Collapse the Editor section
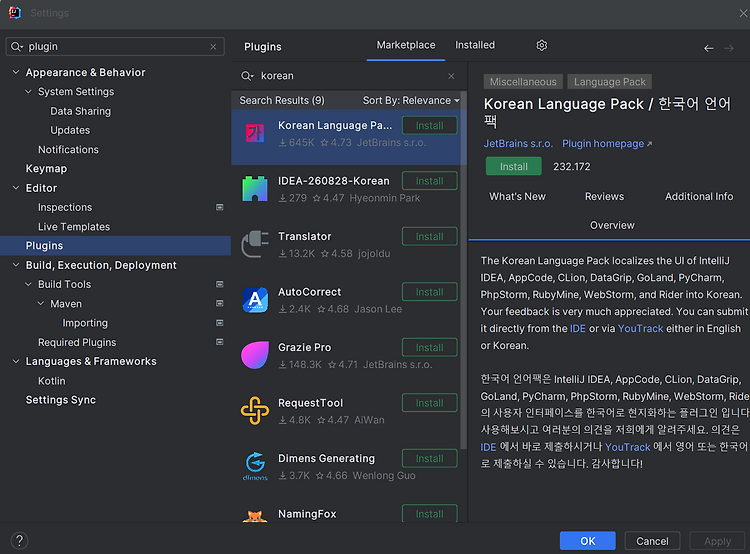750x554 pixels. [x=16, y=188]
